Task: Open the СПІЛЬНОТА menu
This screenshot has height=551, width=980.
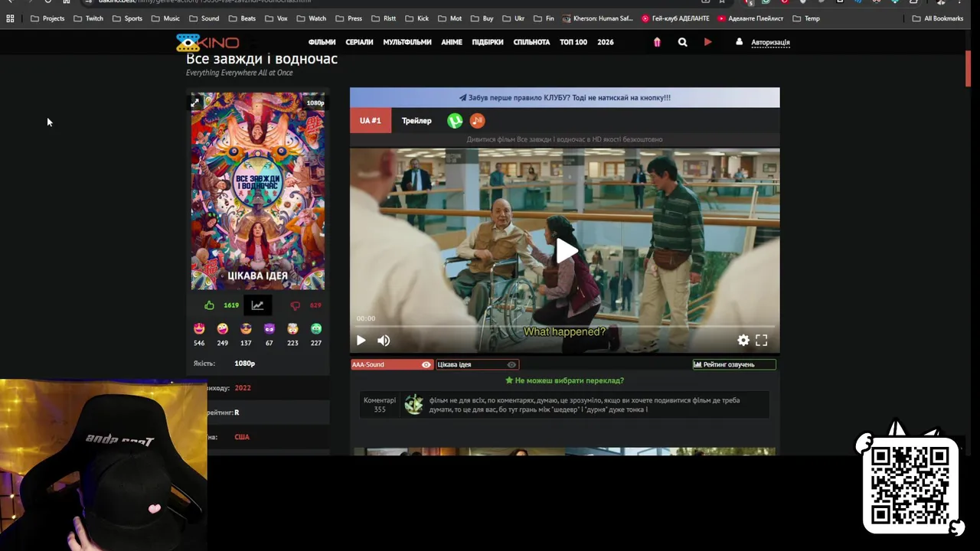Action: pyautogui.click(x=531, y=42)
